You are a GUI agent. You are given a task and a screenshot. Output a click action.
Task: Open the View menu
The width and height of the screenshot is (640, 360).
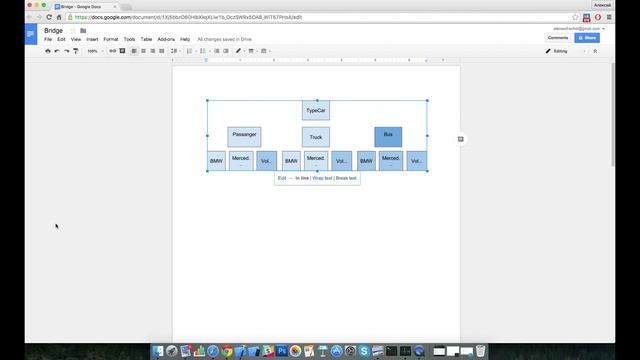coord(76,39)
